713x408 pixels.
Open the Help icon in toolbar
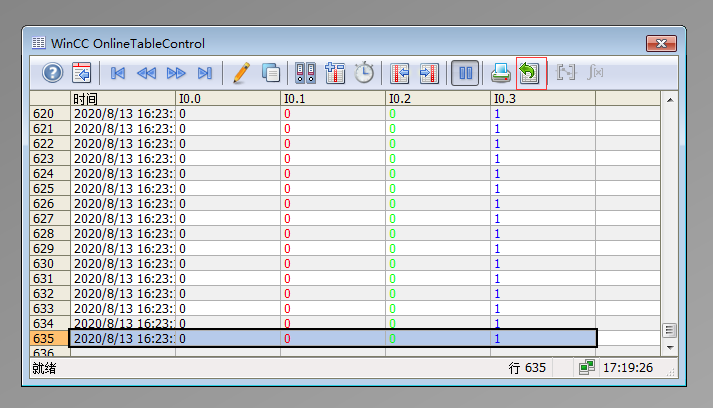52,73
